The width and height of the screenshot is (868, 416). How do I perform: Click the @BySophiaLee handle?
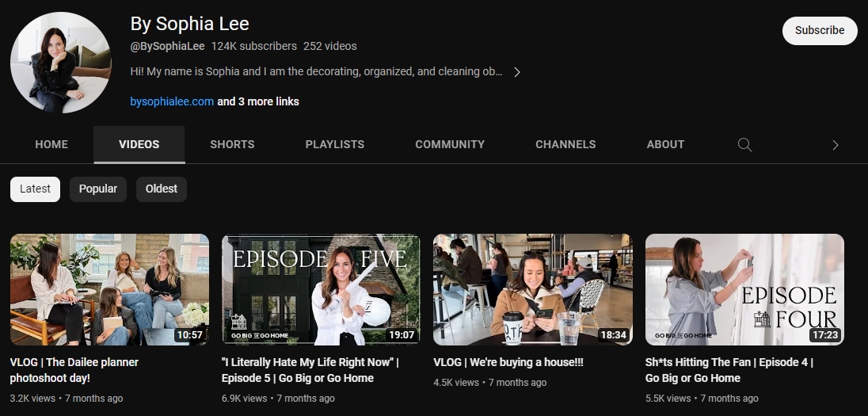pos(167,47)
